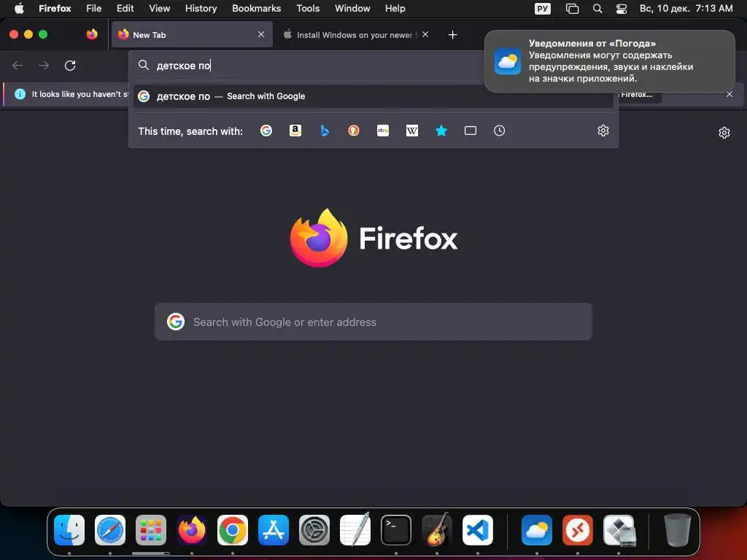Search history using the clock icon
Image resolution: width=747 pixels, height=560 pixels.
point(499,131)
